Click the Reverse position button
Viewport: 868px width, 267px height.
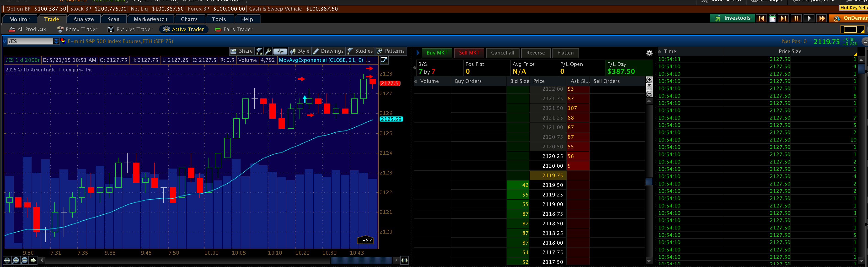tap(536, 53)
